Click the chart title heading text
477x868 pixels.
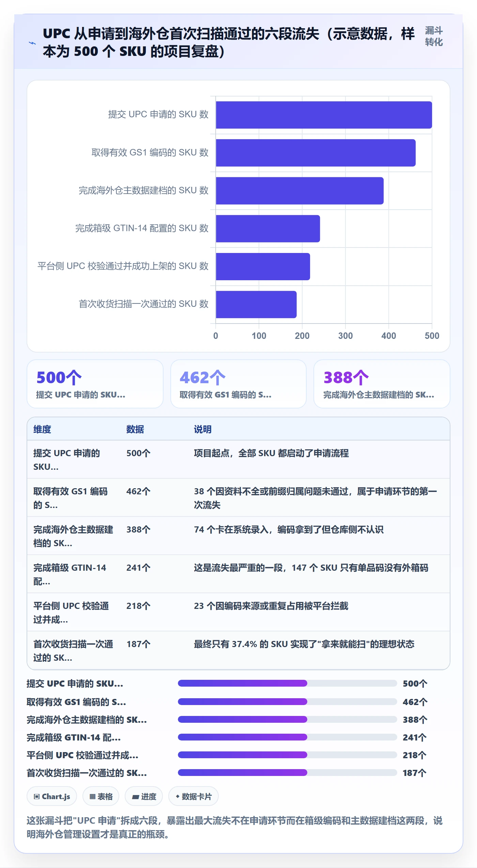229,42
